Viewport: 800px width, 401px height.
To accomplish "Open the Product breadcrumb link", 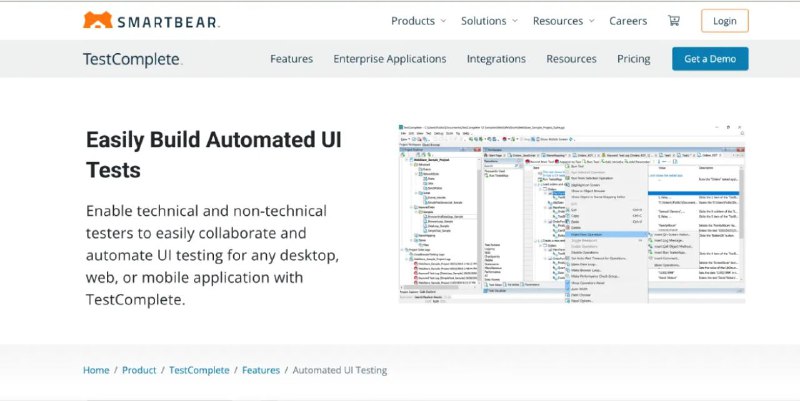I will click(x=139, y=370).
